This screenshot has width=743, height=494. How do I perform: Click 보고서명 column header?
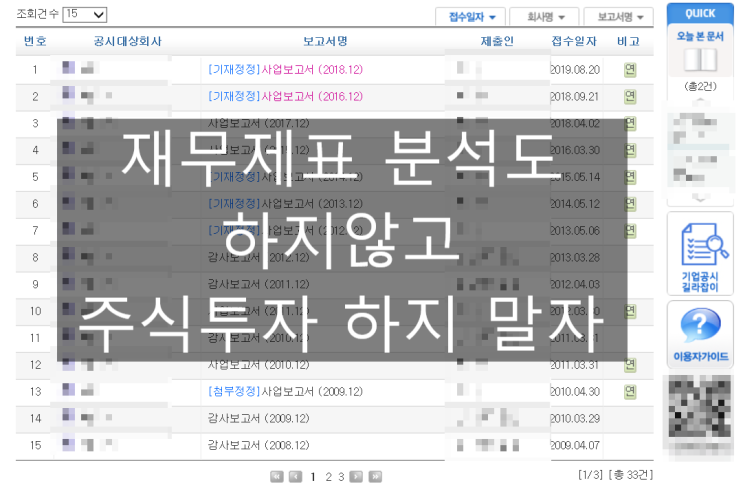[x=325, y=41]
